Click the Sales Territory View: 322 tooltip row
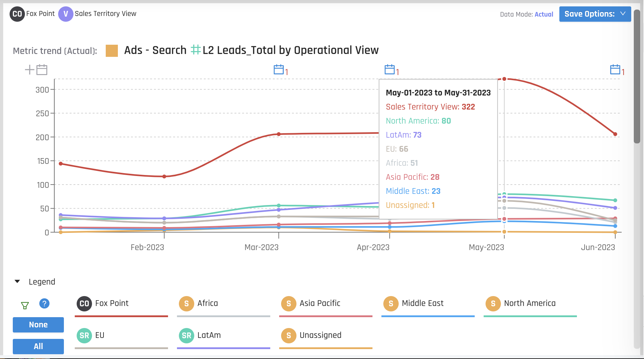The image size is (644, 359). tap(430, 107)
